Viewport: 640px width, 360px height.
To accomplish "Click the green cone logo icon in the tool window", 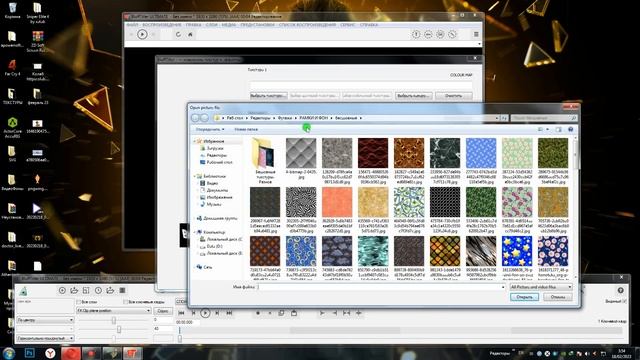I will coord(24,291).
